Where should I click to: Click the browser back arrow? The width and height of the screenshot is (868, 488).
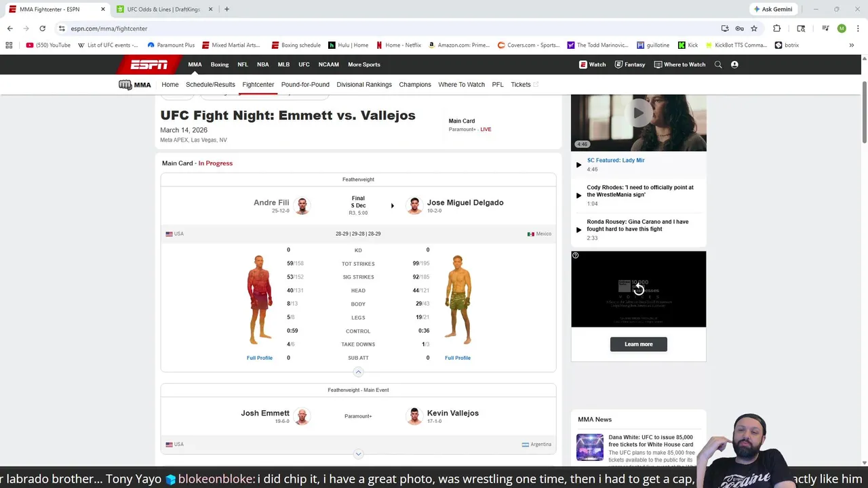click(x=9, y=28)
